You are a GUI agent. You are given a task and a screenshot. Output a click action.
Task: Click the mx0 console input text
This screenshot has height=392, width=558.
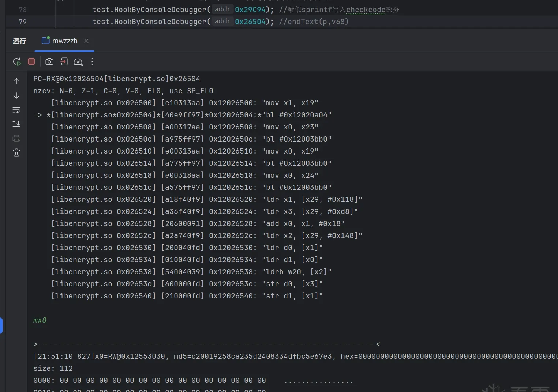coord(40,320)
